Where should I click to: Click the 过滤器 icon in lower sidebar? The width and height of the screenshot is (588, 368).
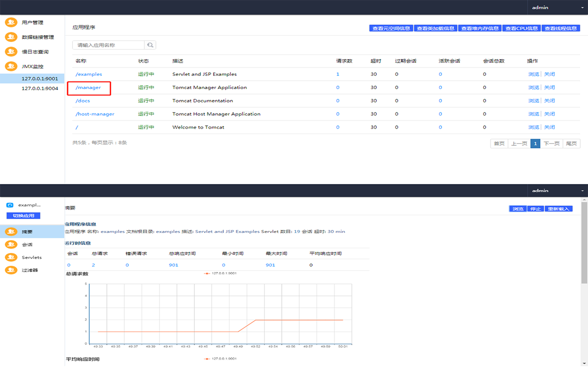[11, 270]
